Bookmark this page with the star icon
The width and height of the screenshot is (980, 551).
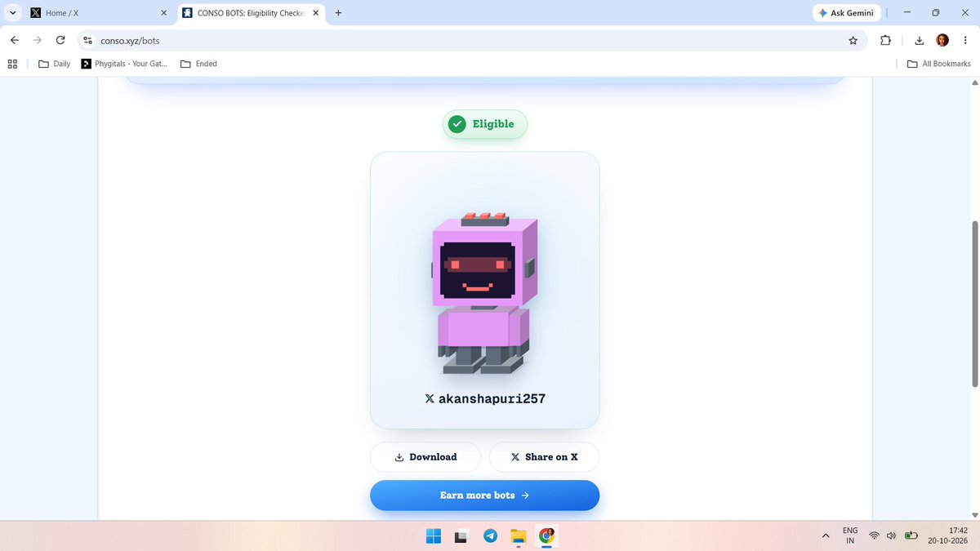tap(853, 40)
